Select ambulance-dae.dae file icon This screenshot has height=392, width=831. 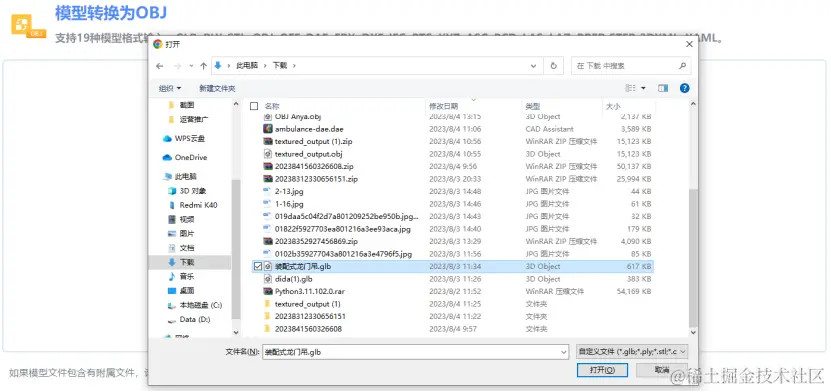click(x=268, y=129)
